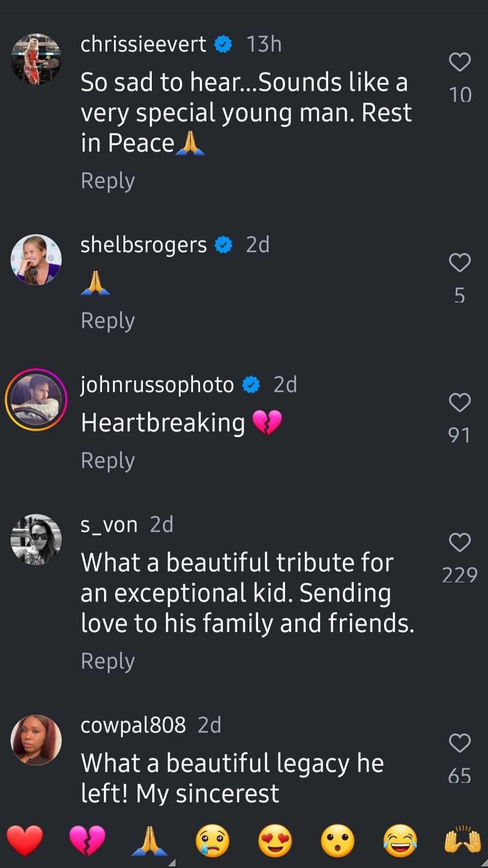Open the shelbsrogers profile username
The height and width of the screenshot is (868, 488).
143,245
